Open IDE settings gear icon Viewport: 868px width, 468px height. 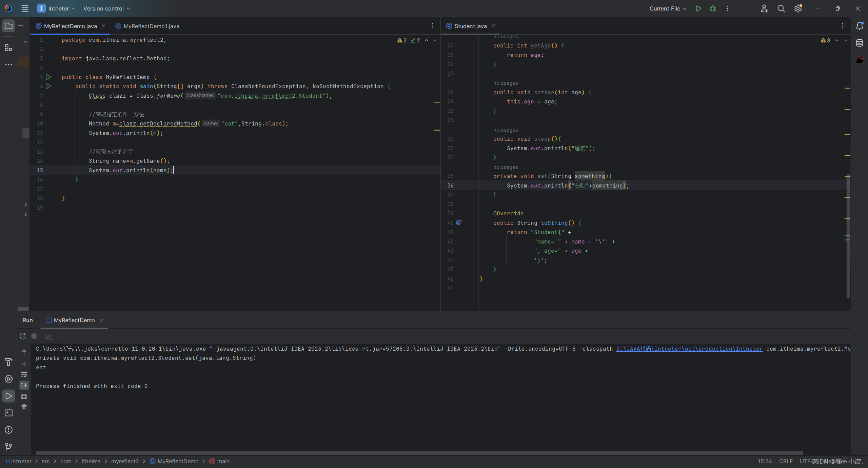point(798,8)
